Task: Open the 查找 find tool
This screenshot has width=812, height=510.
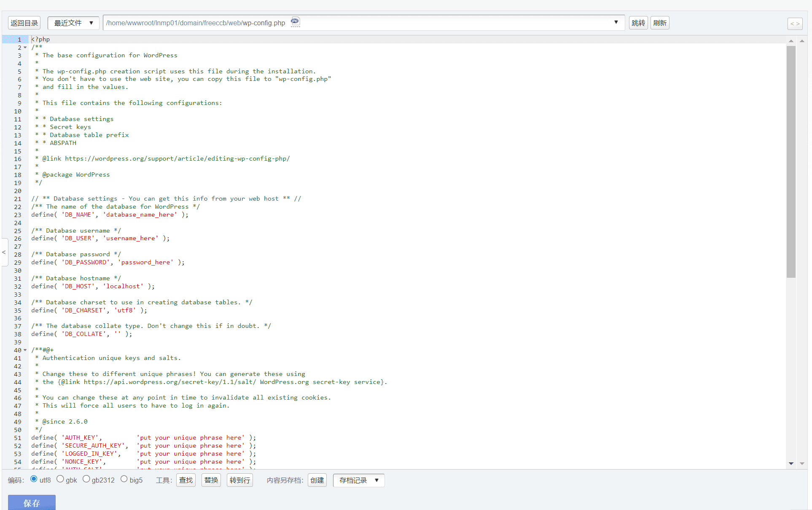Action: coord(186,480)
